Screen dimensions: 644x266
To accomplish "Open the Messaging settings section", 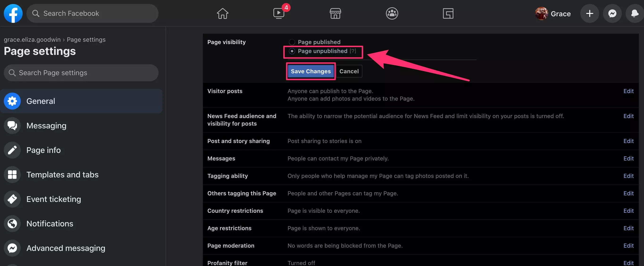I will (46, 126).
